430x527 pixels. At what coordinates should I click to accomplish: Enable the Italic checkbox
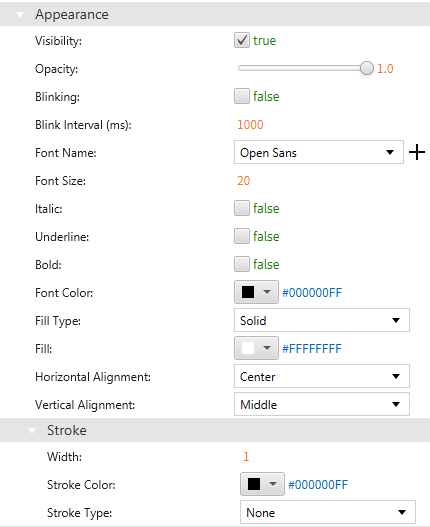[x=242, y=208]
